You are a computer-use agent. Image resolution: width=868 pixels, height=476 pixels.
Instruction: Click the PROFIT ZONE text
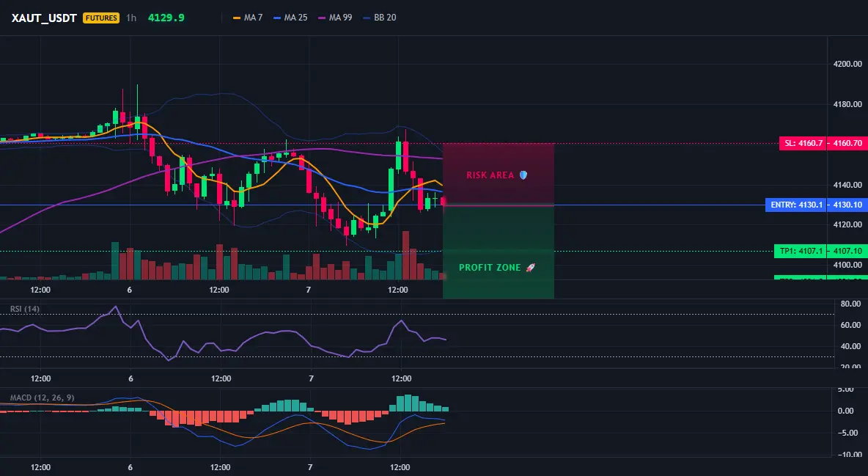tap(490, 268)
